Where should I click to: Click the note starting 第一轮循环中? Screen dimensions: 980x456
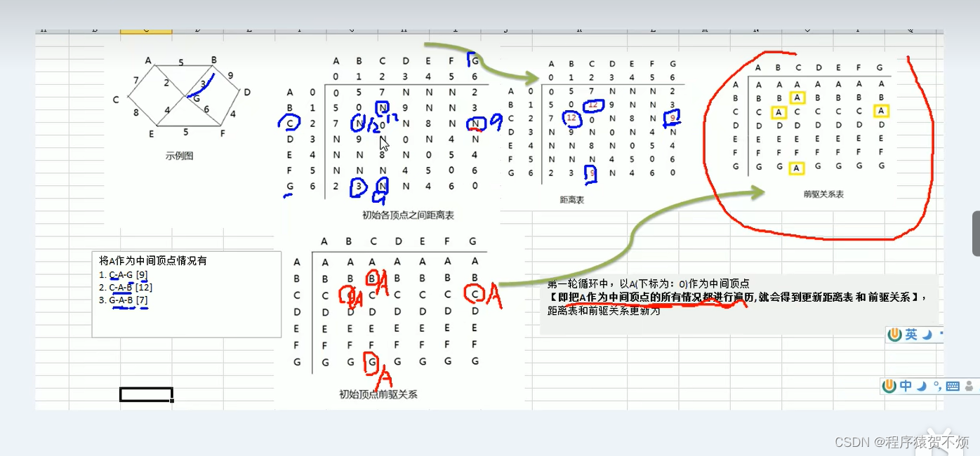tap(736, 297)
